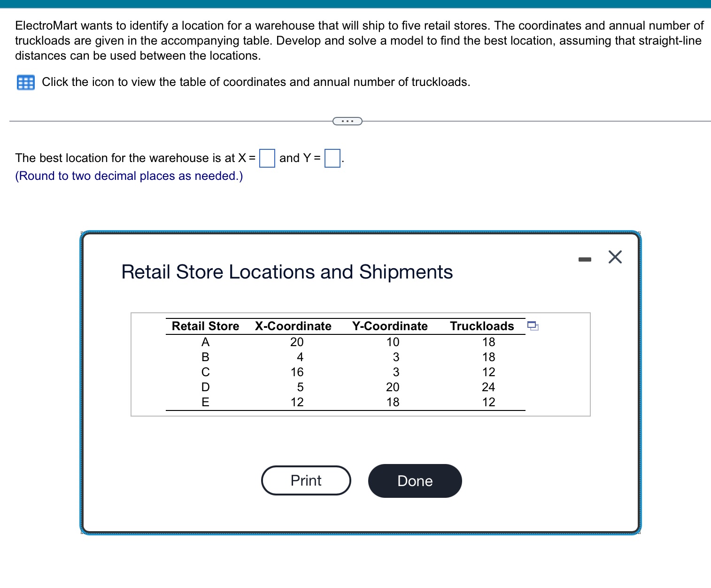
Task: Click the 'Retail Store Locations and Shipments' title
Action: click(x=287, y=272)
